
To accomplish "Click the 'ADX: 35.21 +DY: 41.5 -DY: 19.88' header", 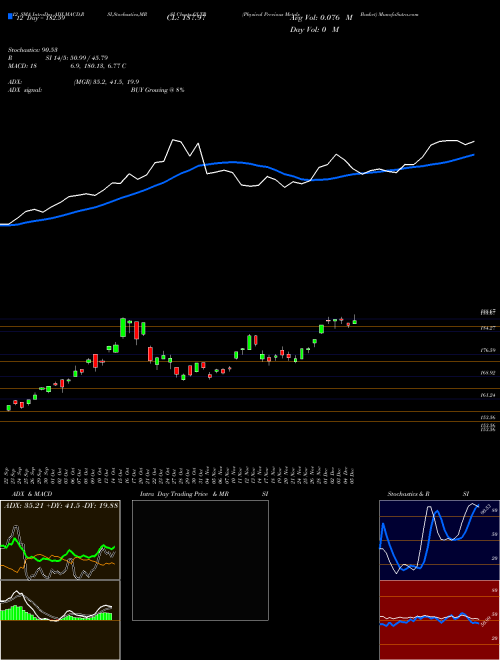I will [61, 505].
